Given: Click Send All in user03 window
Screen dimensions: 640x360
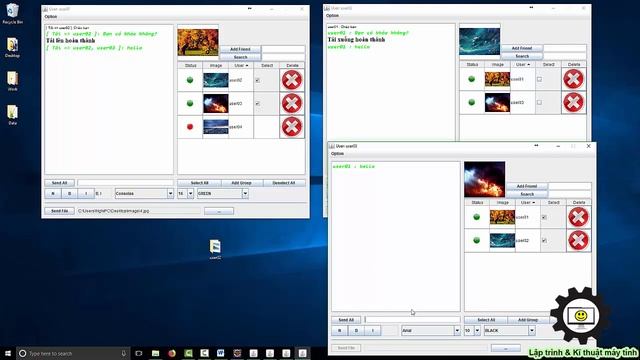Looking at the screenshot, I should (346, 320).
